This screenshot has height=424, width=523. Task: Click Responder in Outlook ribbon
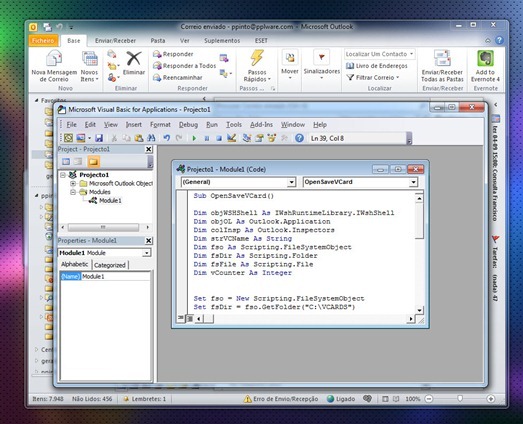pos(173,54)
